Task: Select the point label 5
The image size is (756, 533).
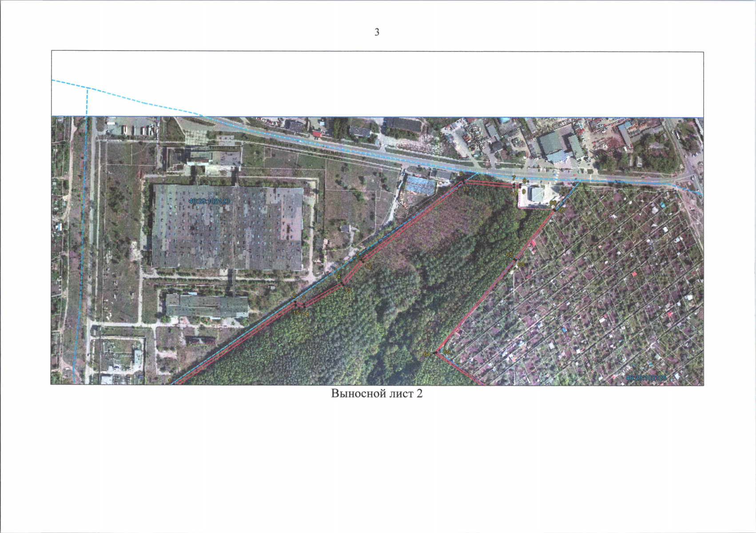Action: pos(357,256)
